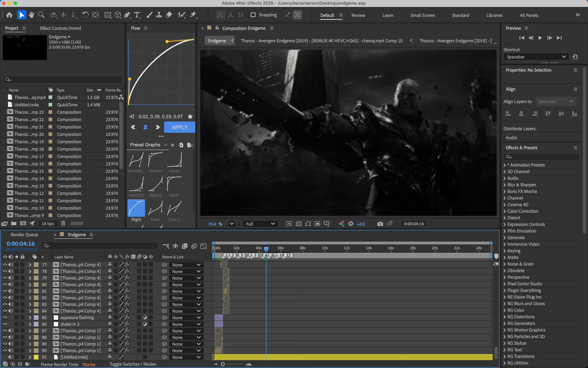Select the Selection tool arrow

(21, 15)
